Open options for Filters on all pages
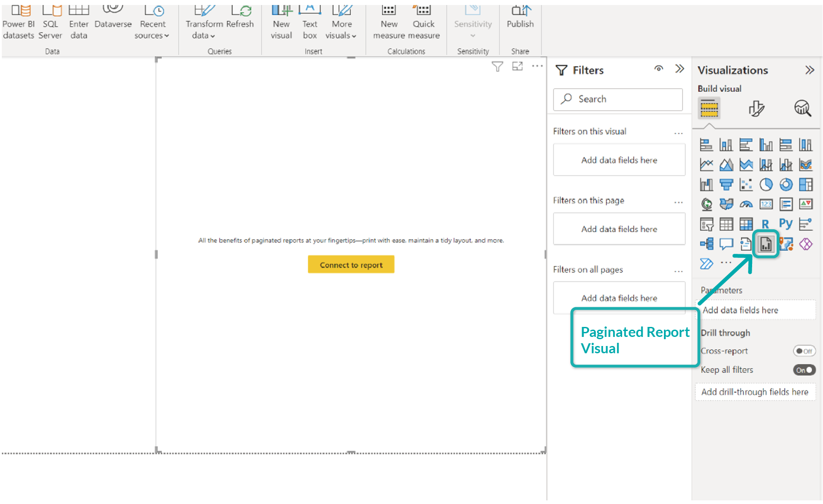Image resolution: width=823 pixels, height=504 pixels. (x=678, y=271)
